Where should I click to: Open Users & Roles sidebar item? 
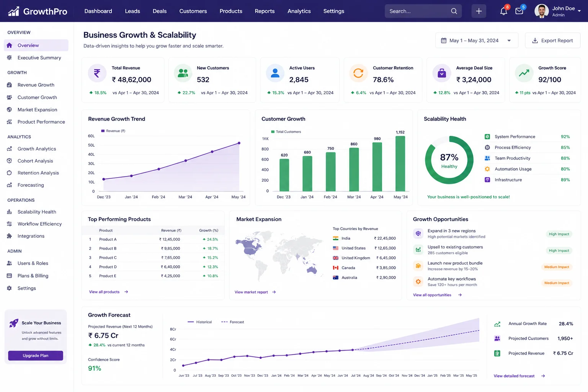click(36, 263)
